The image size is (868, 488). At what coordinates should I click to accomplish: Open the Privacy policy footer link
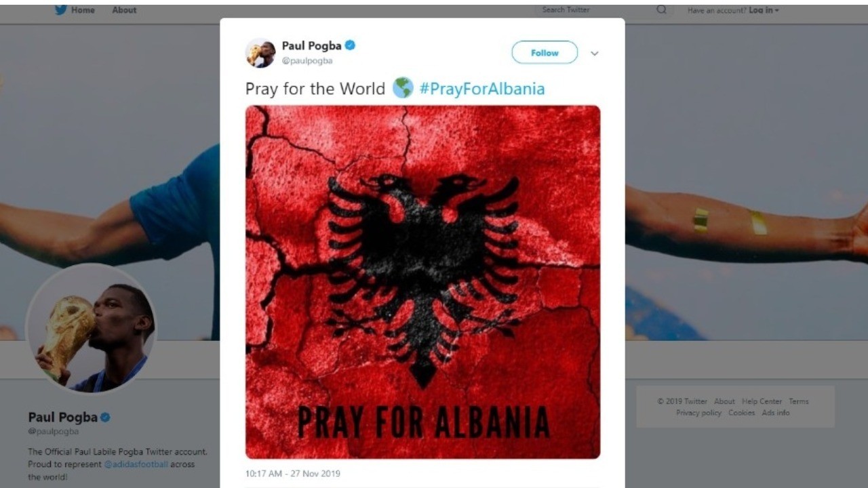tap(698, 413)
